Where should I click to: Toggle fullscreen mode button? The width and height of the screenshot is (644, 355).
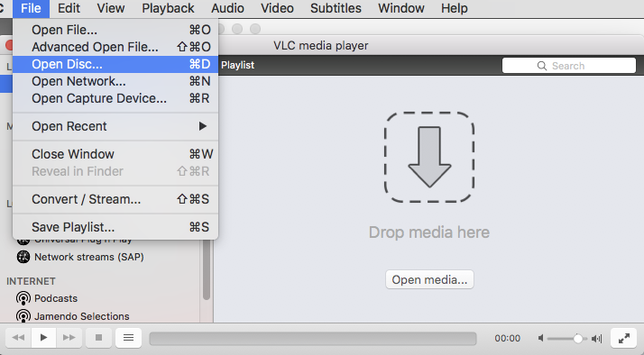[x=624, y=338]
